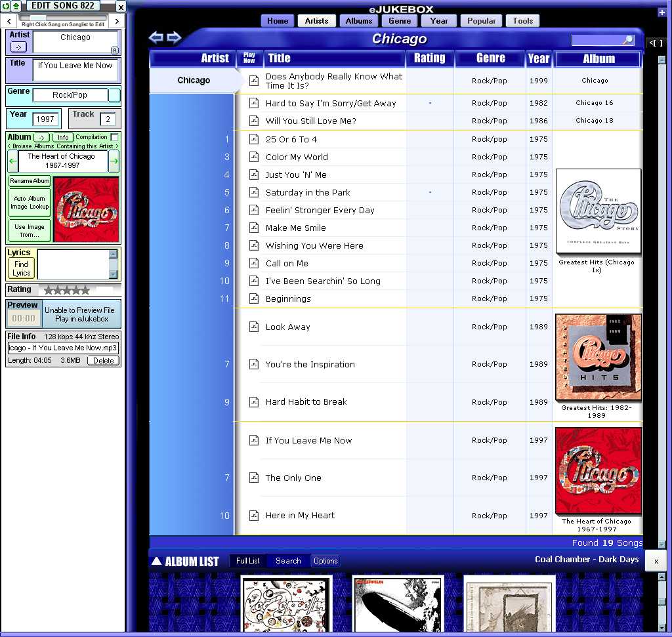Sort by the Artist column header

(x=192, y=58)
